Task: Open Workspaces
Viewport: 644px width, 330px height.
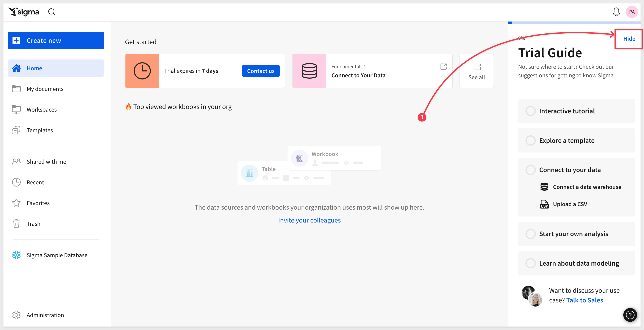Action: coord(56,109)
